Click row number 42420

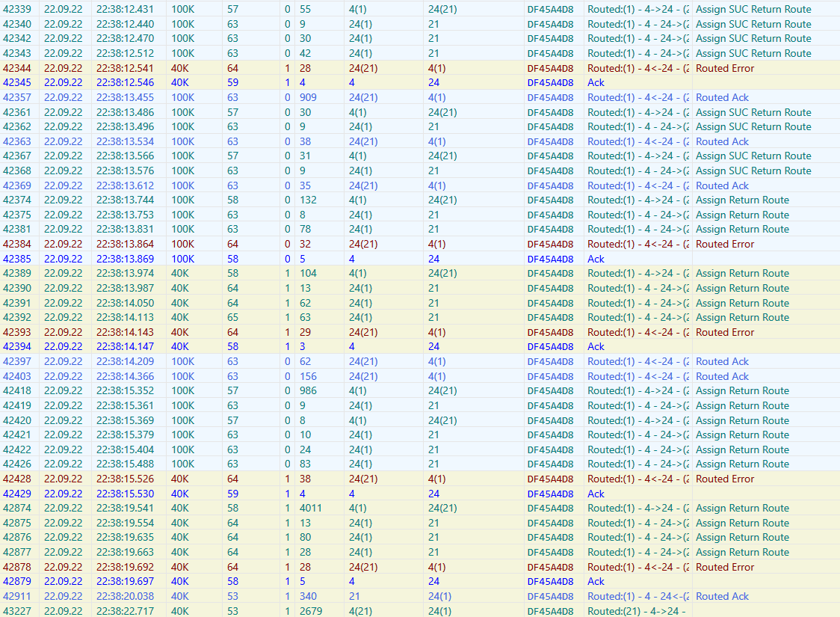pyautogui.click(x=17, y=420)
